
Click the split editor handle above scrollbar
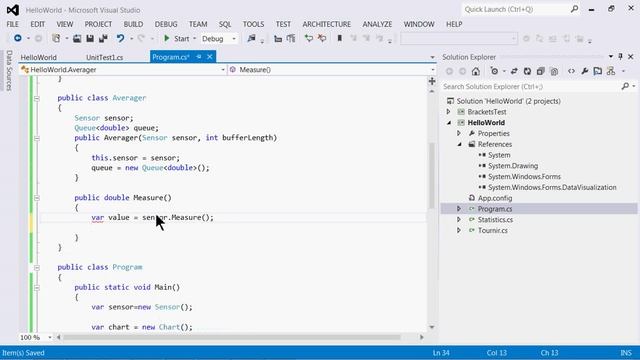pos(432,81)
